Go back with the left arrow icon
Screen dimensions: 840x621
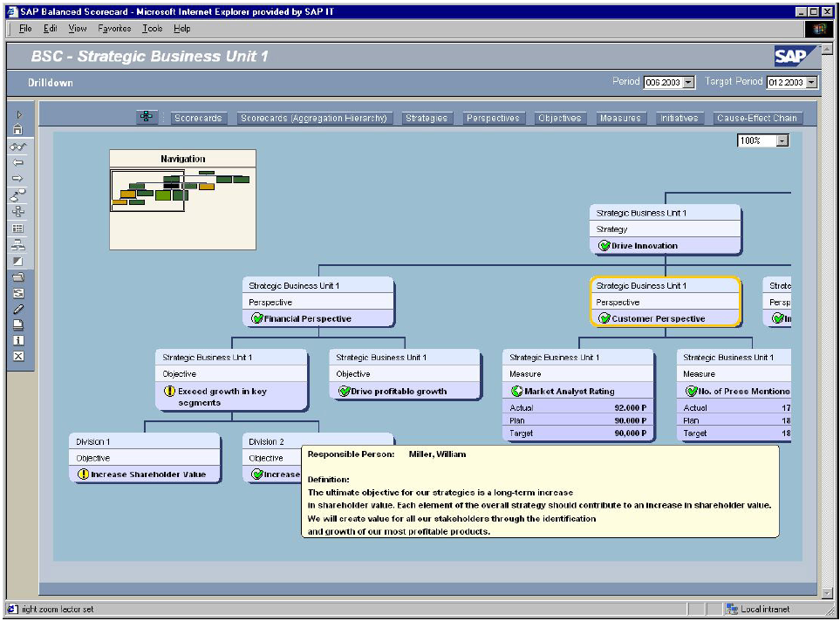point(18,162)
